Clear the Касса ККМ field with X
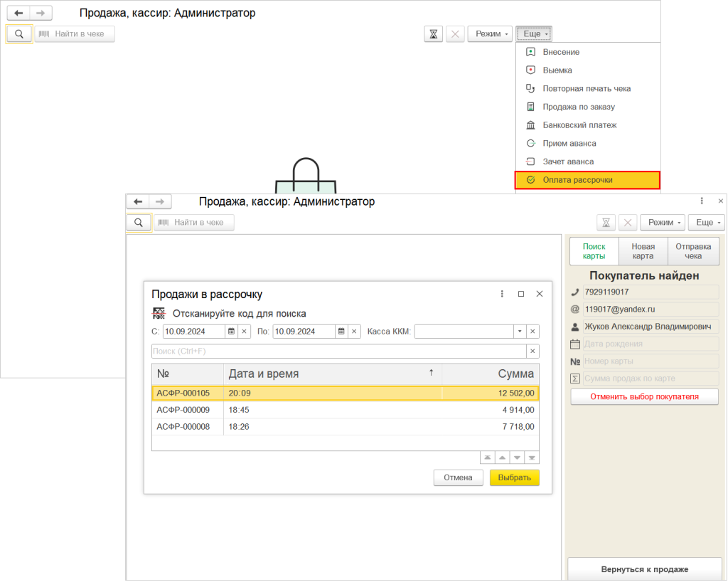Screen dimensions: 728x582 point(532,332)
